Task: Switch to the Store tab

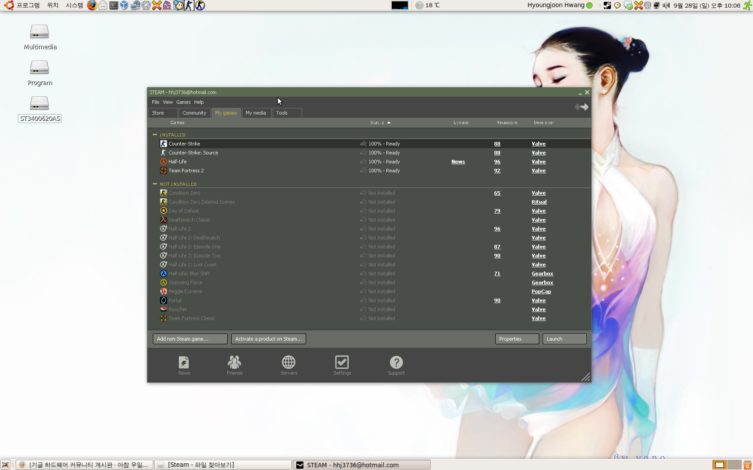Action: [x=163, y=113]
